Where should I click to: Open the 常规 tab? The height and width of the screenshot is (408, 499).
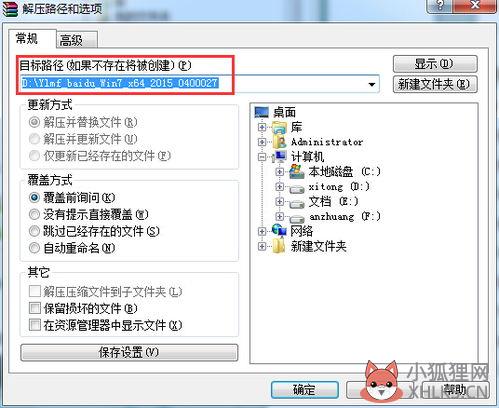click(x=32, y=39)
